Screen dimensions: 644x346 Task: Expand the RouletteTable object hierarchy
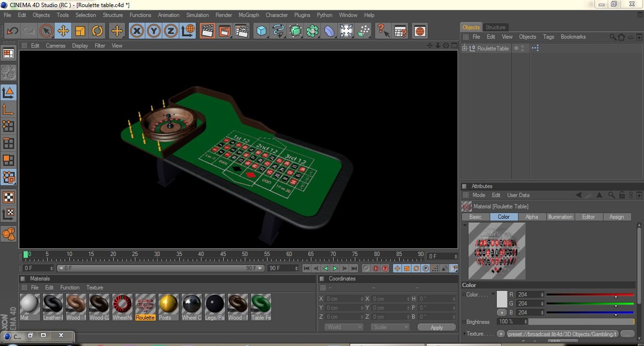(465, 48)
